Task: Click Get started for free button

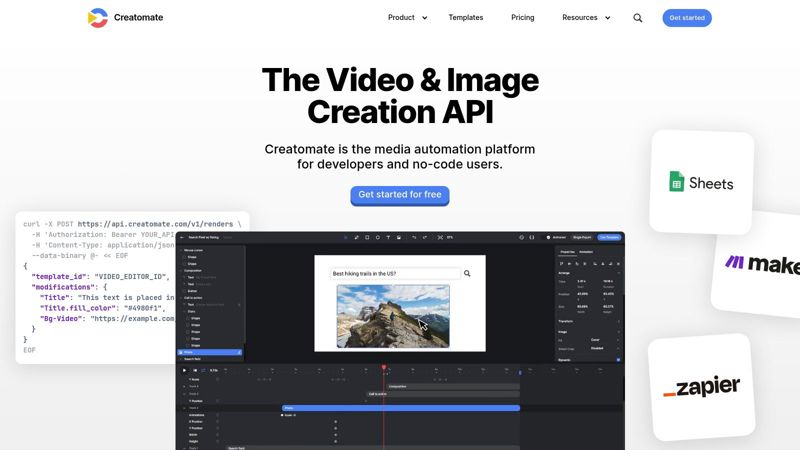Action: (399, 195)
